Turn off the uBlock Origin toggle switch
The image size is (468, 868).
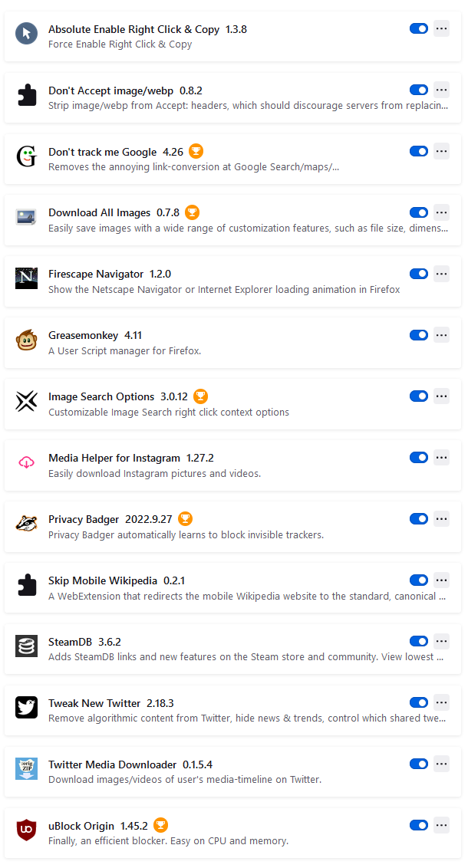[419, 825]
